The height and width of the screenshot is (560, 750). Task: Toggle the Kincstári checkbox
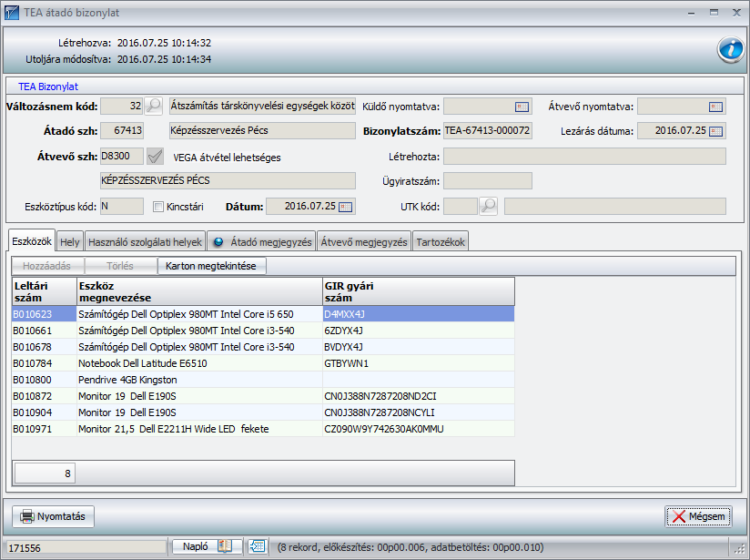157,207
